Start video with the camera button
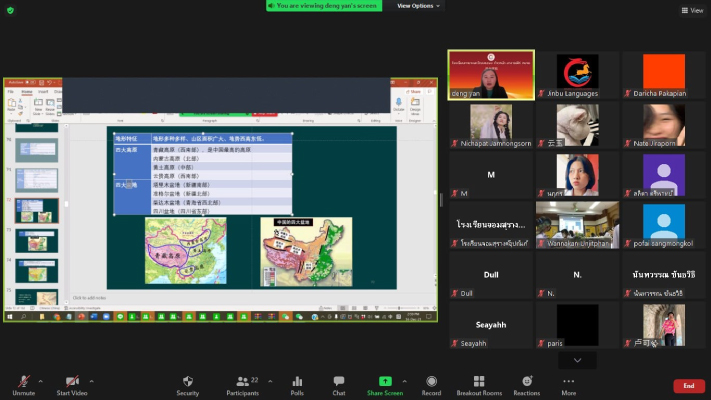The width and height of the screenshot is (711, 400). click(72, 384)
